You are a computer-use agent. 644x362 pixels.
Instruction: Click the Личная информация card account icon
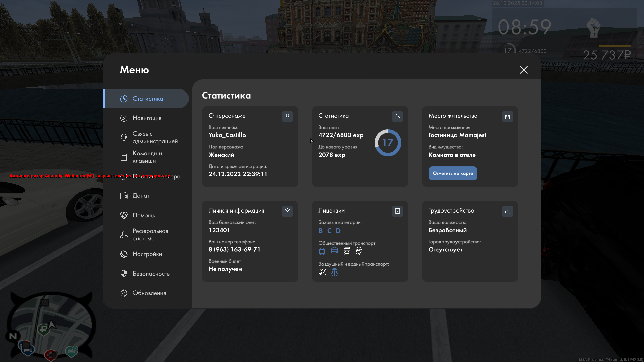(287, 211)
